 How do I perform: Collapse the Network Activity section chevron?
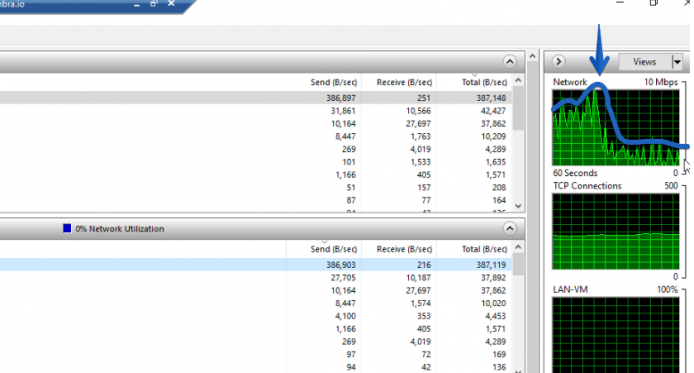509,228
